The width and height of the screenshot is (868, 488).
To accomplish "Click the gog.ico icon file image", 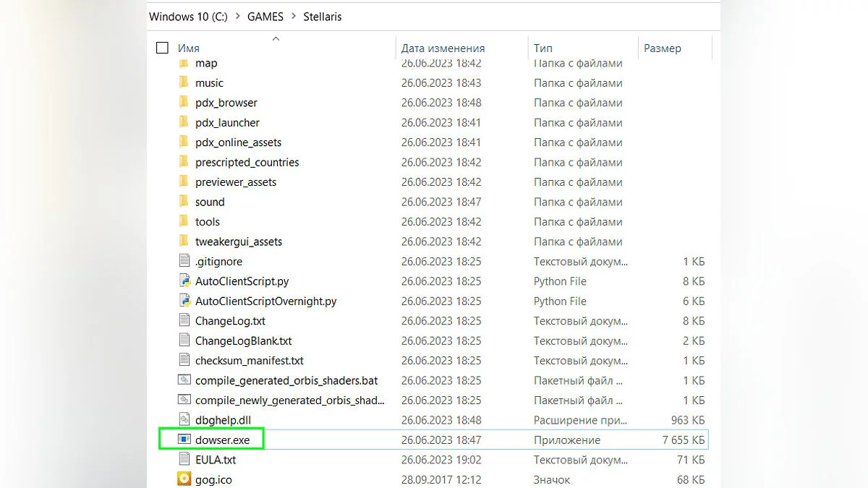I will [184, 479].
